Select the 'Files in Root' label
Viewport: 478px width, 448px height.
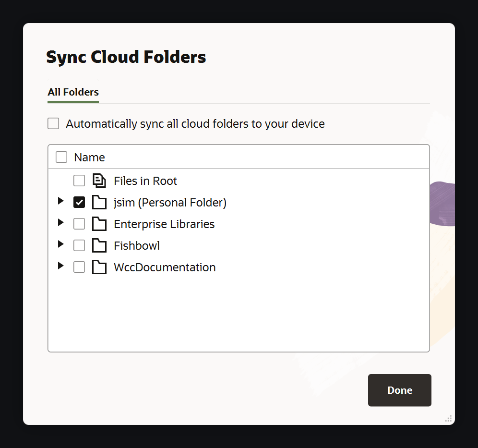pyautogui.click(x=145, y=181)
